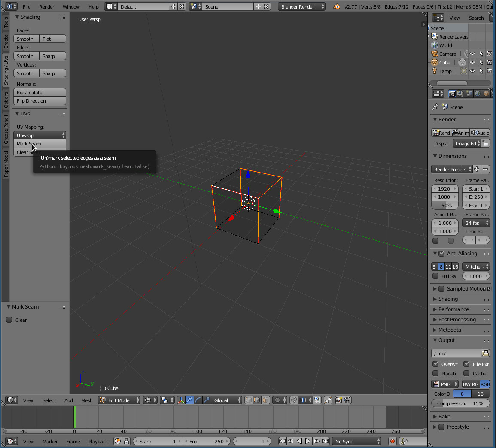Click the screen layout chooser icon
The image size is (496, 448).
(111, 6)
